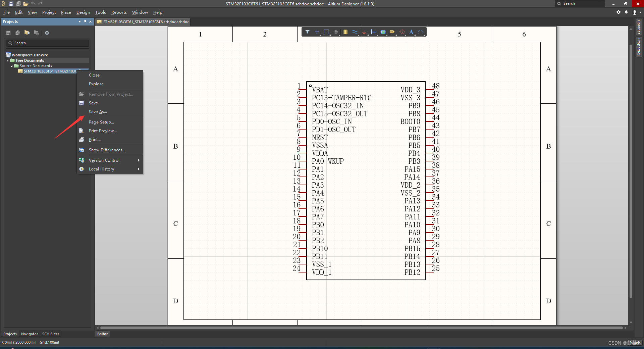Select the Place Wire tool
This screenshot has height=349, width=644.
click(x=355, y=32)
